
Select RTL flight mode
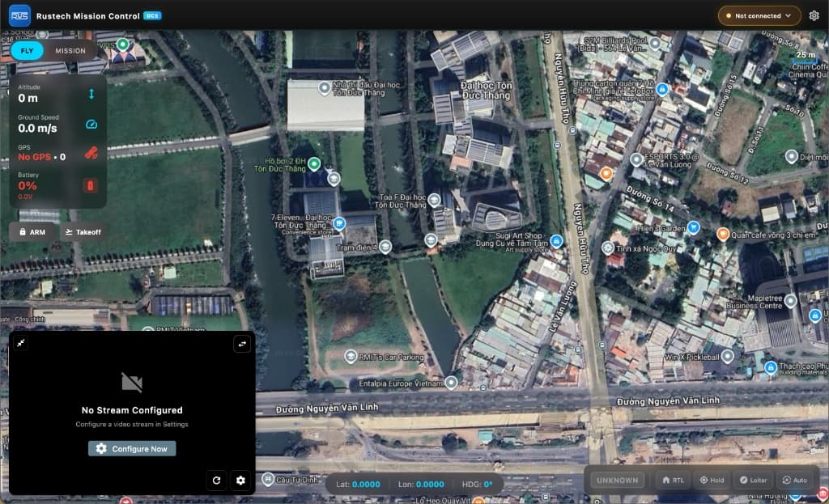[x=673, y=480]
